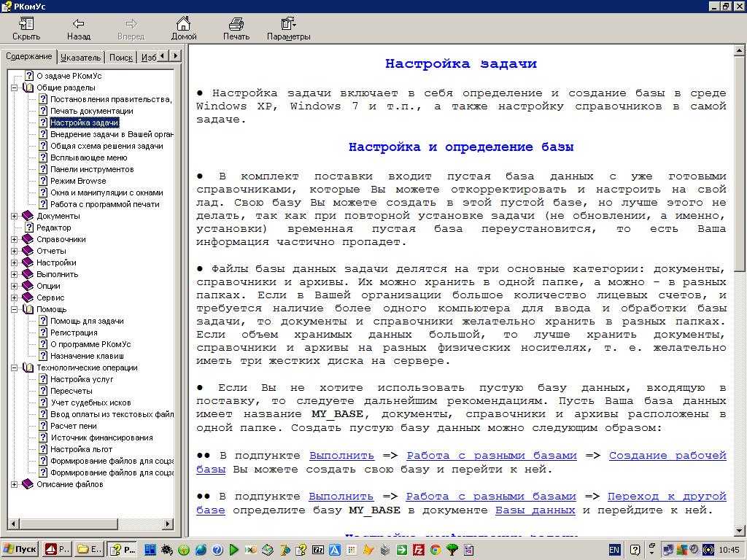Go back using the Назад arrow

79,24
